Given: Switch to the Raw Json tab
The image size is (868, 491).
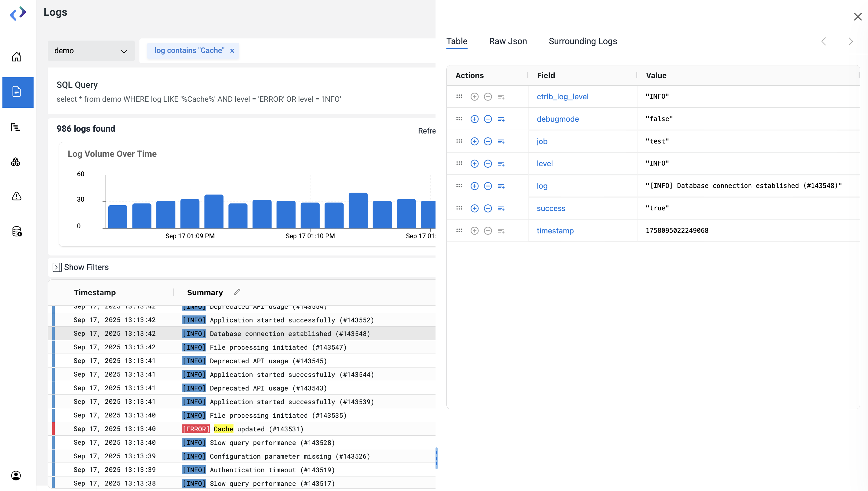Looking at the screenshot, I should click(508, 41).
